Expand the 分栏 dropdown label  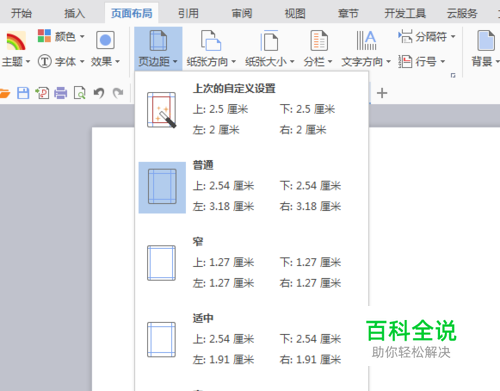(318, 62)
